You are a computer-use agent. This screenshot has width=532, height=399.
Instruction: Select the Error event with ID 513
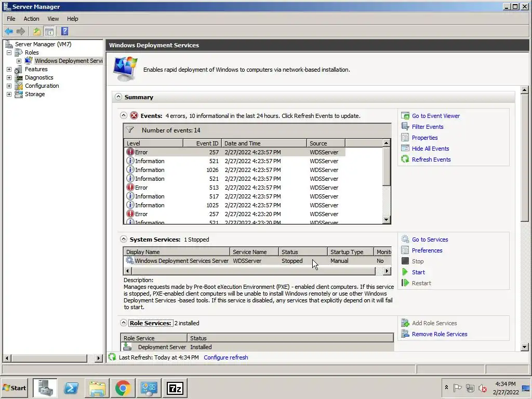pos(235,187)
